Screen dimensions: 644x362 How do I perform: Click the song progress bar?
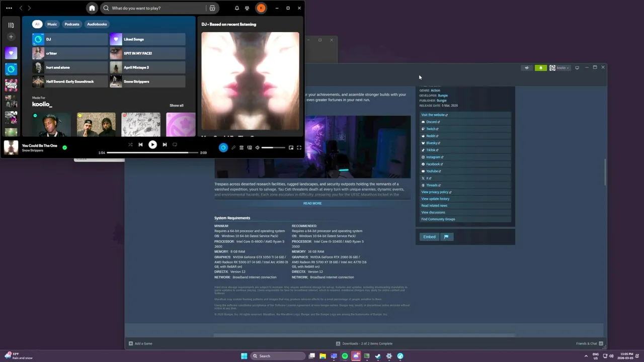click(152, 152)
